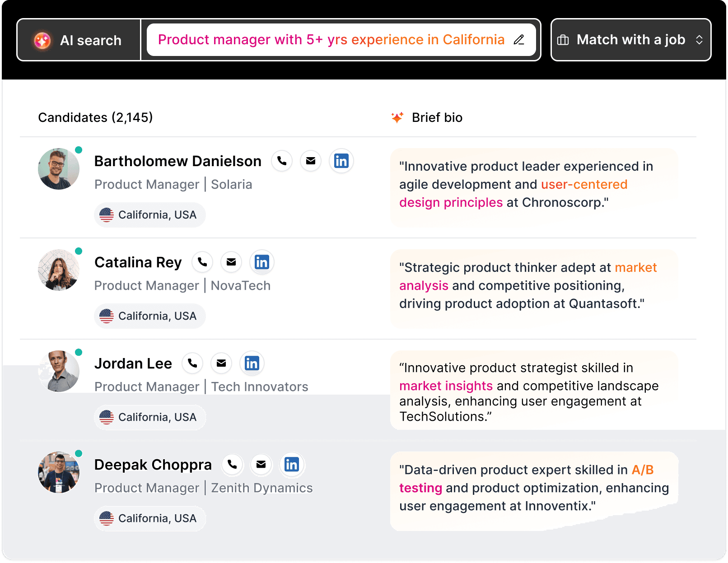Select Jordan Lee's name

133,363
